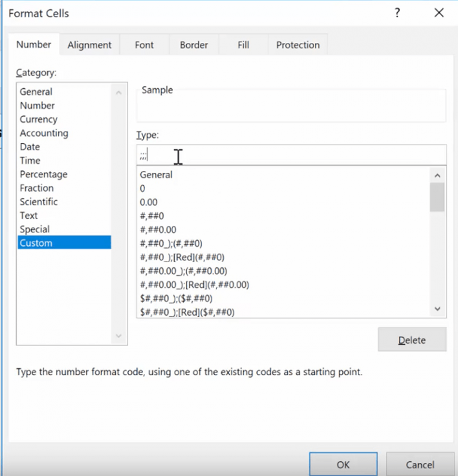The image size is (458, 476).
Task: Select the Scientific category
Action: pyautogui.click(x=39, y=201)
